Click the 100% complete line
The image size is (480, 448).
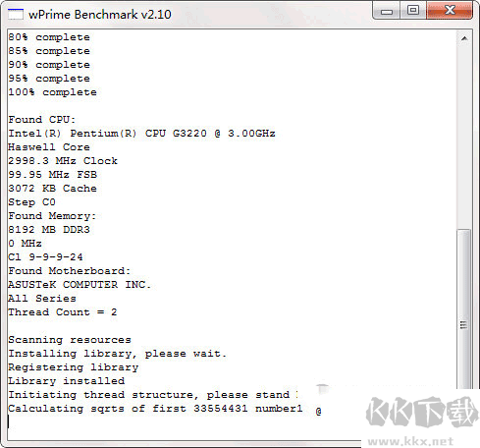click(x=52, y=92)
